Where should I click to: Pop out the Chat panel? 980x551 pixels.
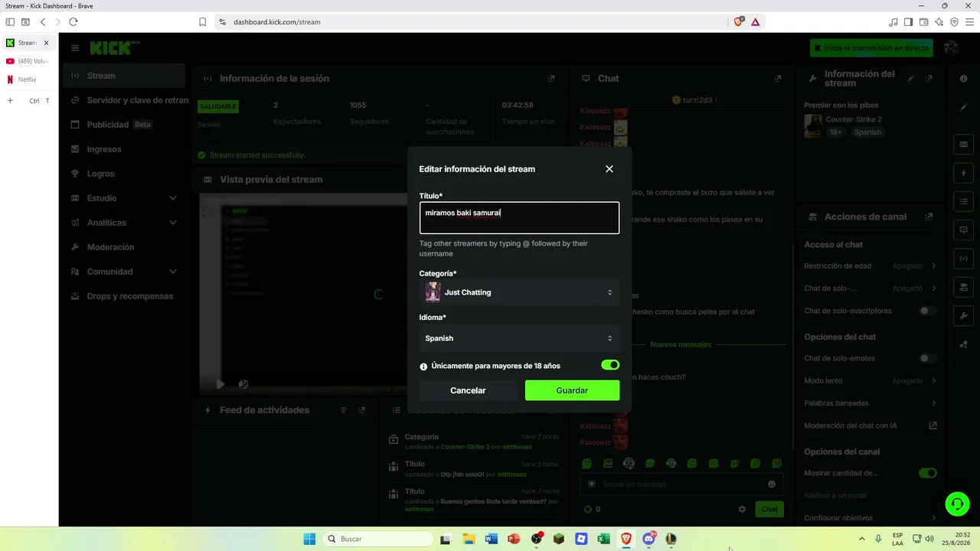pyautogui.click(x=778, y=79)
